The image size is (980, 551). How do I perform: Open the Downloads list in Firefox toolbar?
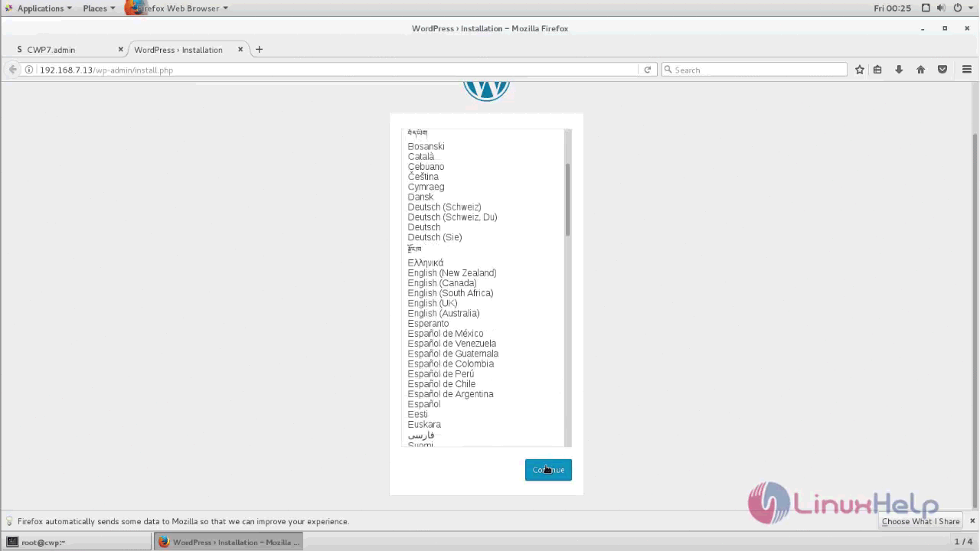(x=899, y=70)
